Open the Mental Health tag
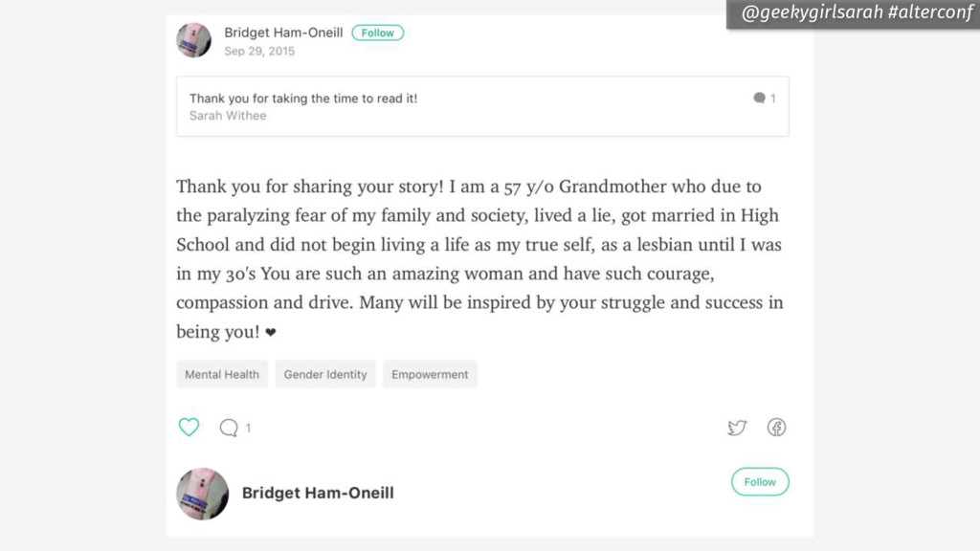980x551 pixels. coord(222,374)
